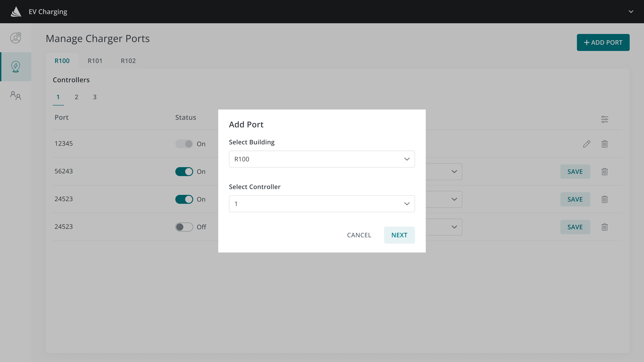This screenshot has height=362, width=644.
Task: Click the add user sidebar icon
Action: (x=16, y=38)
